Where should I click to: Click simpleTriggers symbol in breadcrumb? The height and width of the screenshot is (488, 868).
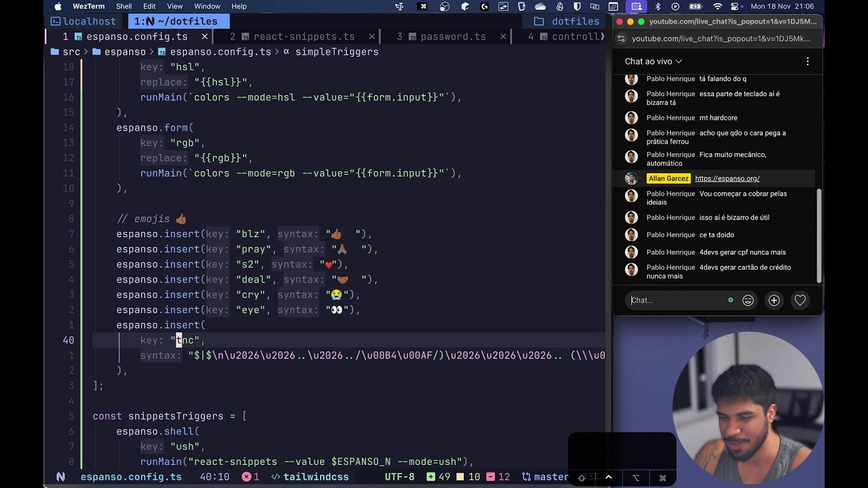click(331, 52)
